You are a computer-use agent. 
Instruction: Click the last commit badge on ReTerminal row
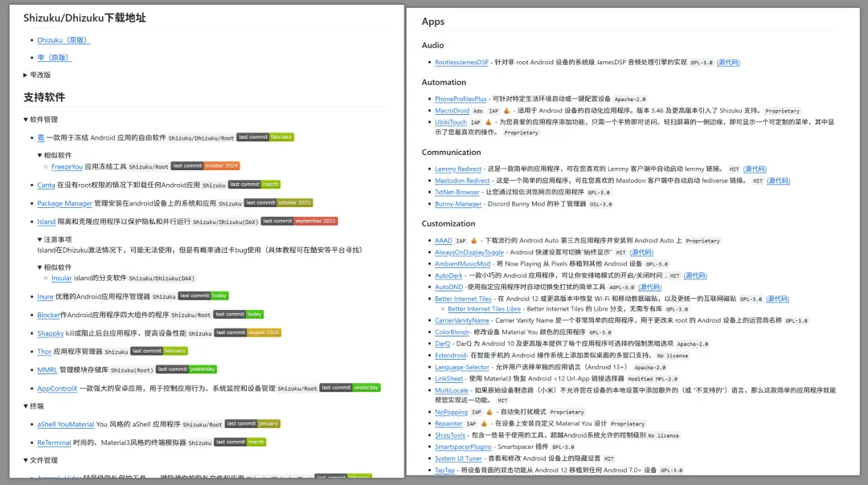coord(240,442)
